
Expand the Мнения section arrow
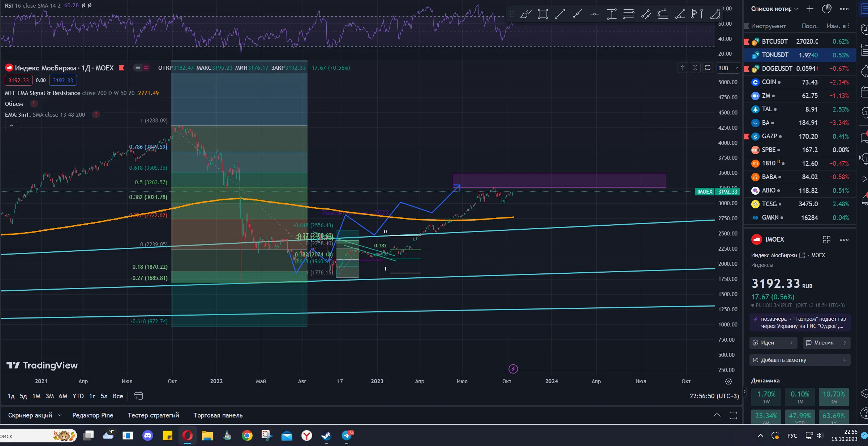click(845, 343)
